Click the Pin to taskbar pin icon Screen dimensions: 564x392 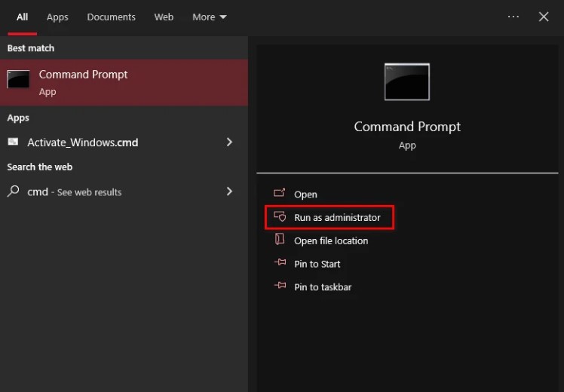280,286
